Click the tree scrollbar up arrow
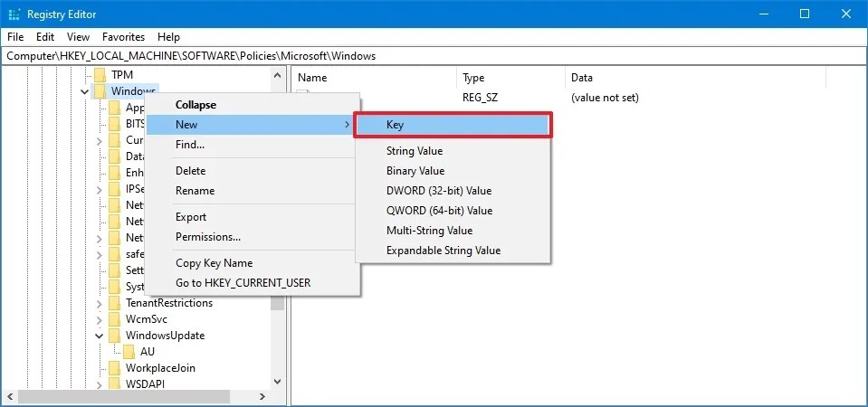This screenshot has width=868, height=407. [x=278, y=73]
